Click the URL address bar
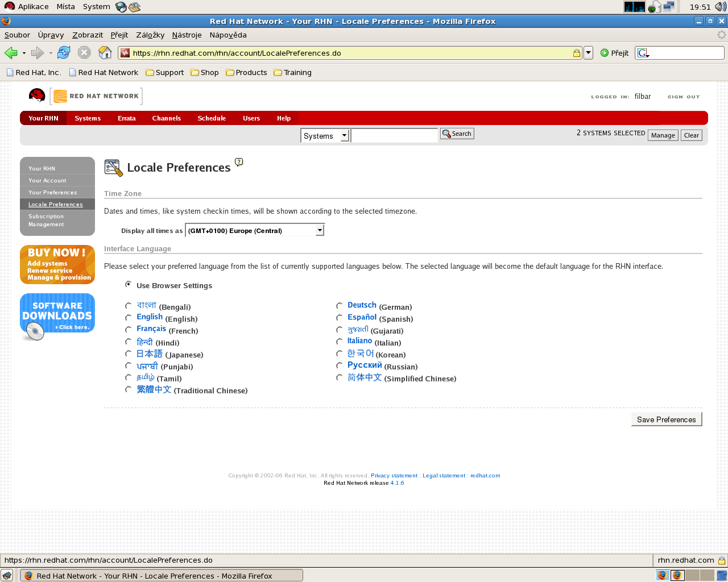The width and height of the screenshot is (728, 582). click(351, 53)
